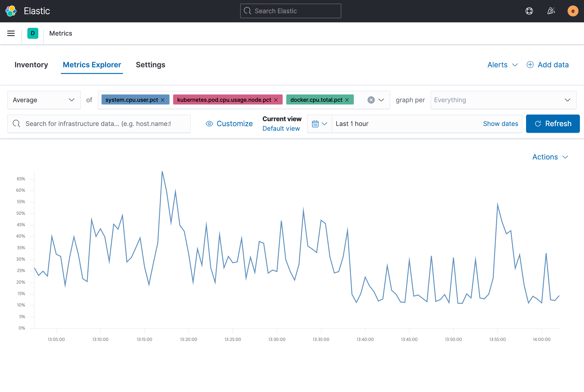Toggle Customize panel with the eye icon
The image size is (584, 392).
(x=209, y=123)
